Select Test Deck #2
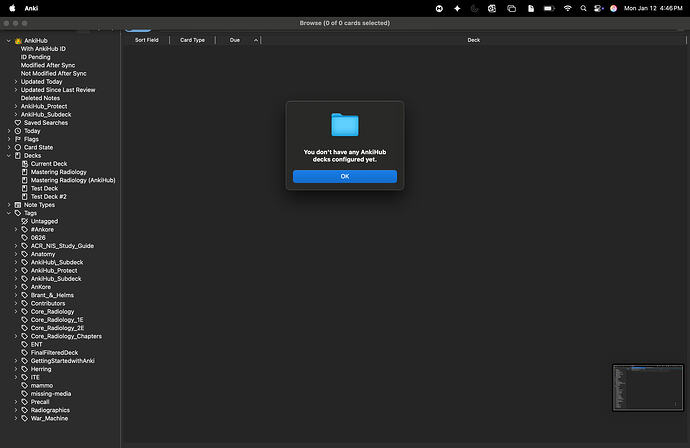The width and height of the screenshot is (690, 448). (48, 197)
